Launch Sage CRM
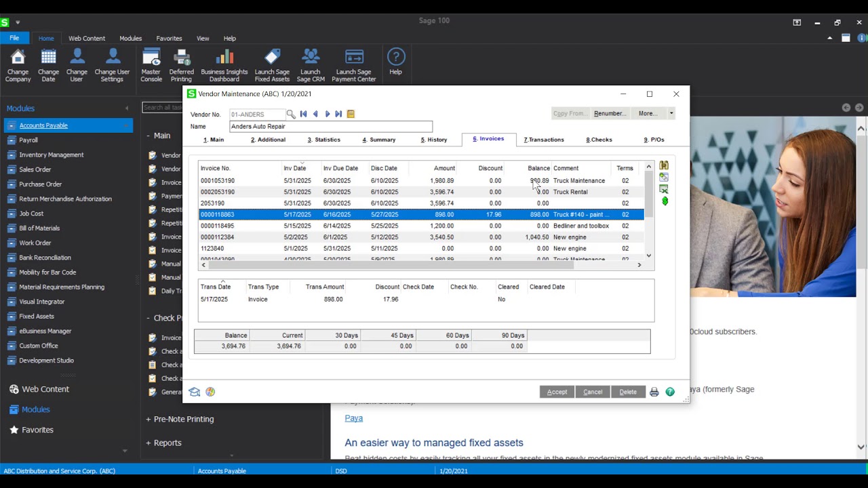Image resolution: width=868 pixels, height=488 pixels. pos(311,65)
